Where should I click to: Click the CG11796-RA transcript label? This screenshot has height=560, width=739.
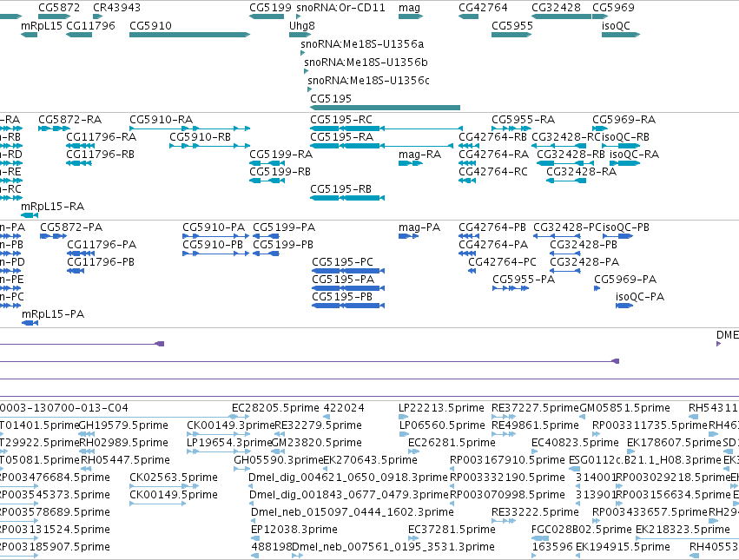[102, 137]
